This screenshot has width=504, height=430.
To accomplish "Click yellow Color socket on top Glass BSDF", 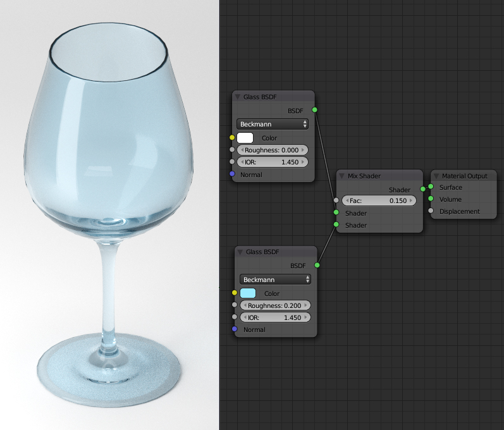I will point(232,138).
